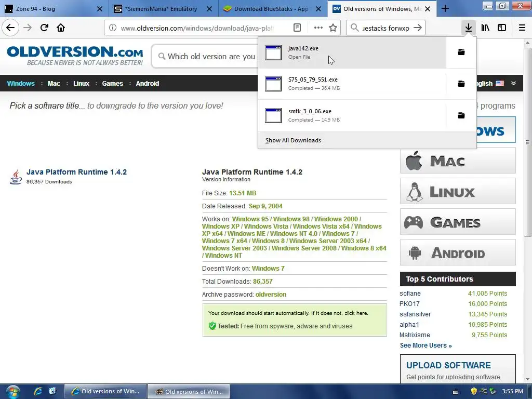This screenshot has height=399, width=532.
Task: Click the Linux category banner
Action: click(458, 191)
